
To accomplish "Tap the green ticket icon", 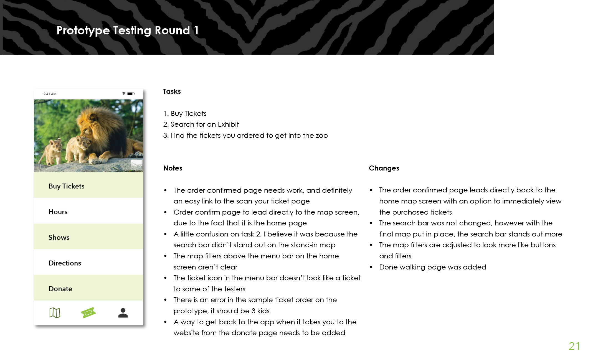I will point(88,313).
